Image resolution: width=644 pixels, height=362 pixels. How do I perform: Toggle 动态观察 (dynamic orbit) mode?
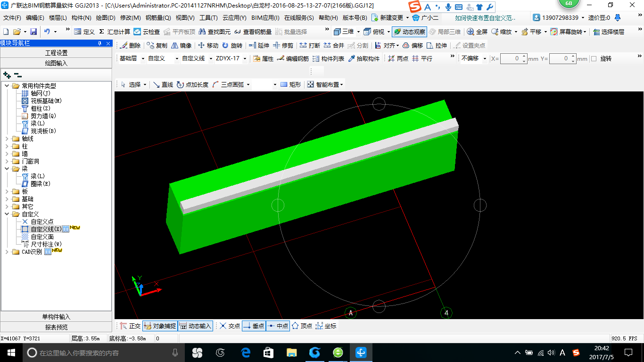coord(409,32)
